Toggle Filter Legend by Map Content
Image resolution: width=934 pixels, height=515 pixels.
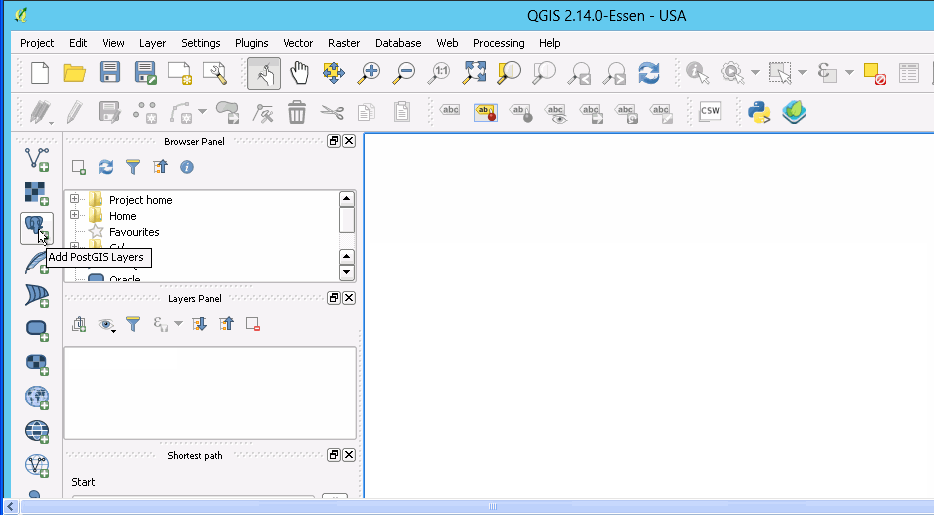[x=133, y=324]
